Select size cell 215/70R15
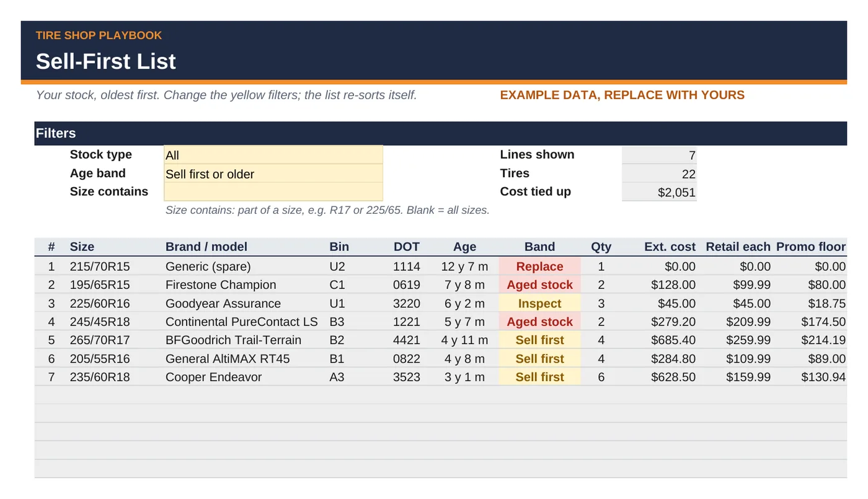 [x=100, y=267]
